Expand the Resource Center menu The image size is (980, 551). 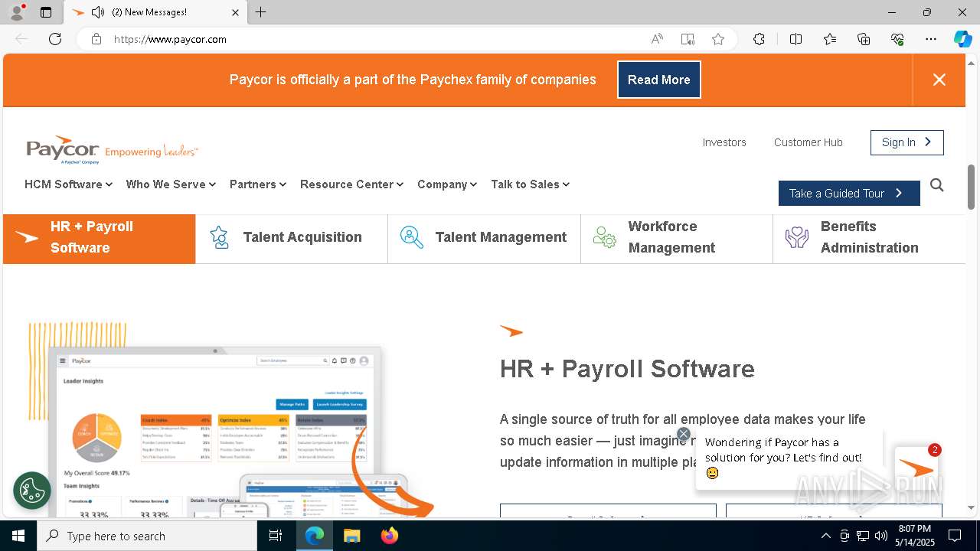coord(351,184)
